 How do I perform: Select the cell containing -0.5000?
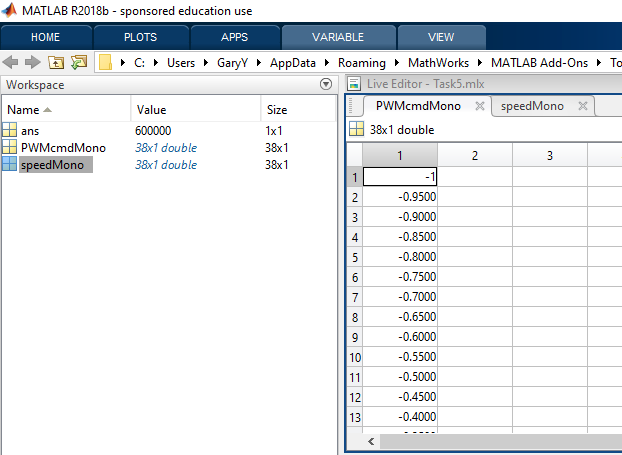400,377
